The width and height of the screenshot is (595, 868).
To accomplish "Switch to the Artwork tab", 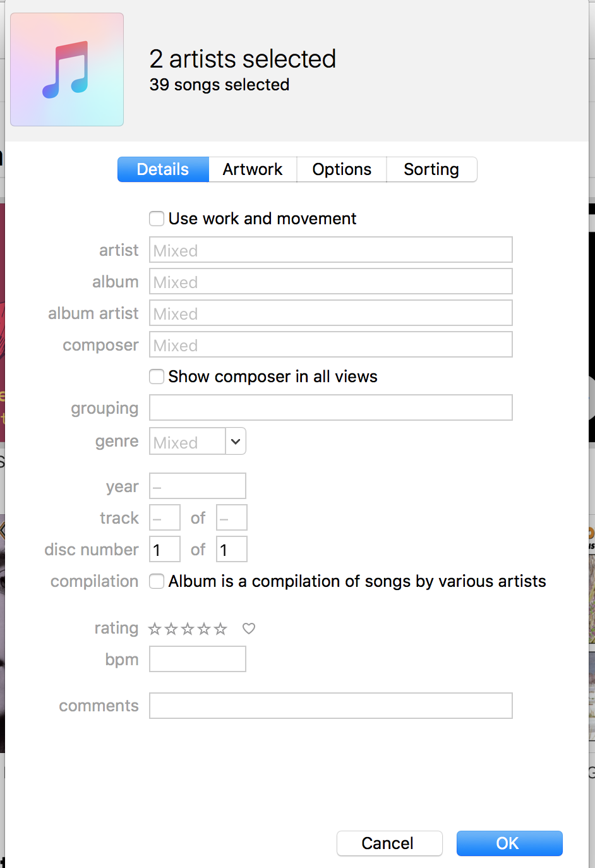I will coord(253,169).
